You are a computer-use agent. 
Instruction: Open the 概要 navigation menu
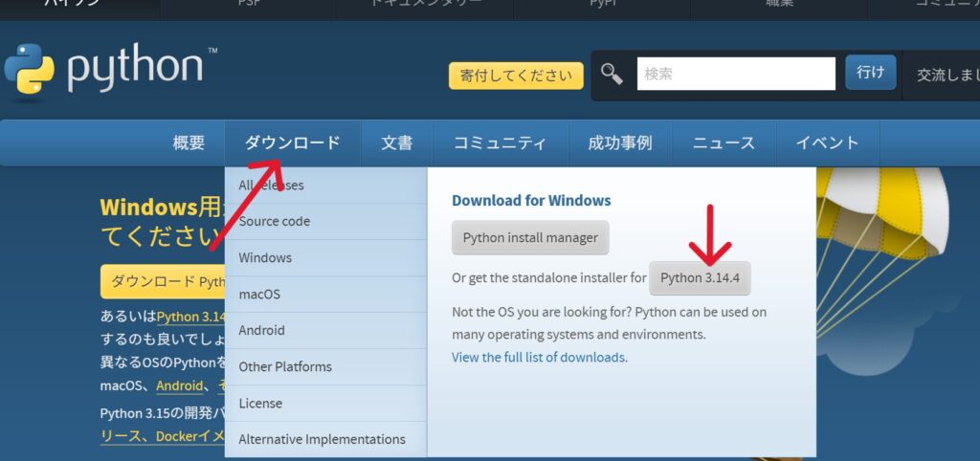pyautogui.click(x=189, y=143)
